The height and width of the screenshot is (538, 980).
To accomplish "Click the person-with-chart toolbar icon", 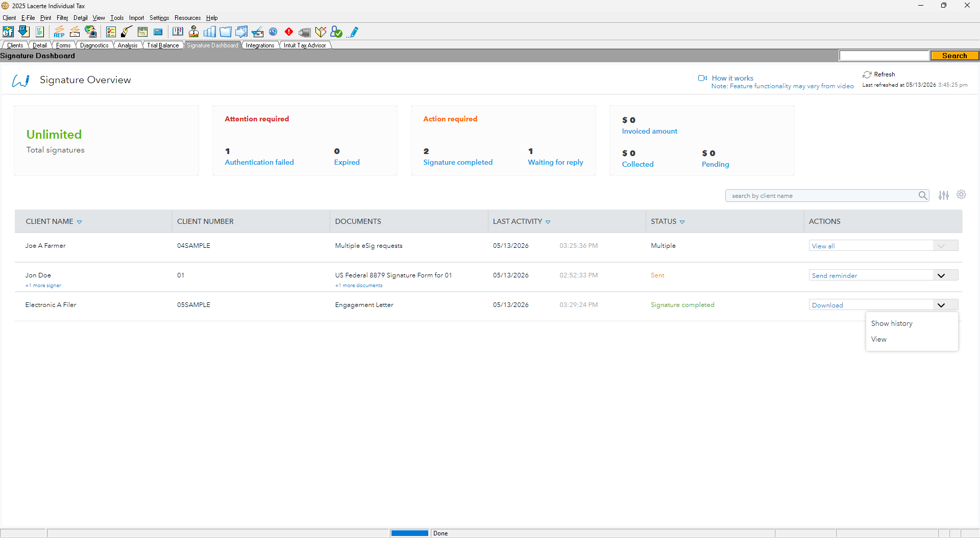I will (x=194, y=32).
